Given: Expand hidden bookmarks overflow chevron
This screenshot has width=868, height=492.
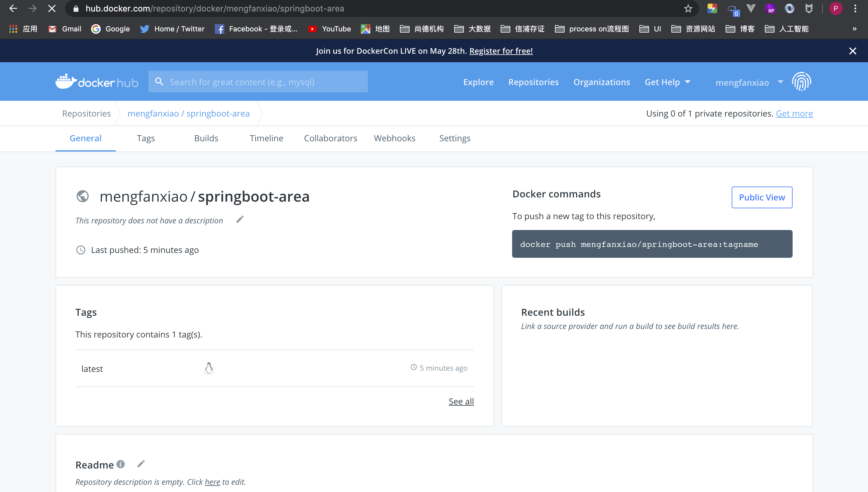Looking at the screenshot, I should point(854,29).
